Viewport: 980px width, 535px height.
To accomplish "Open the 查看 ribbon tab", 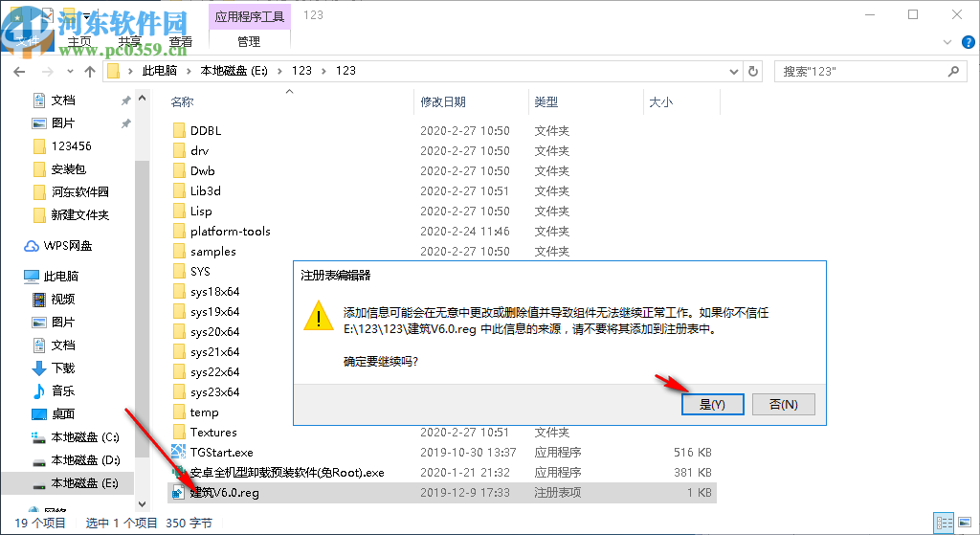I will click(x=181, y=42).
